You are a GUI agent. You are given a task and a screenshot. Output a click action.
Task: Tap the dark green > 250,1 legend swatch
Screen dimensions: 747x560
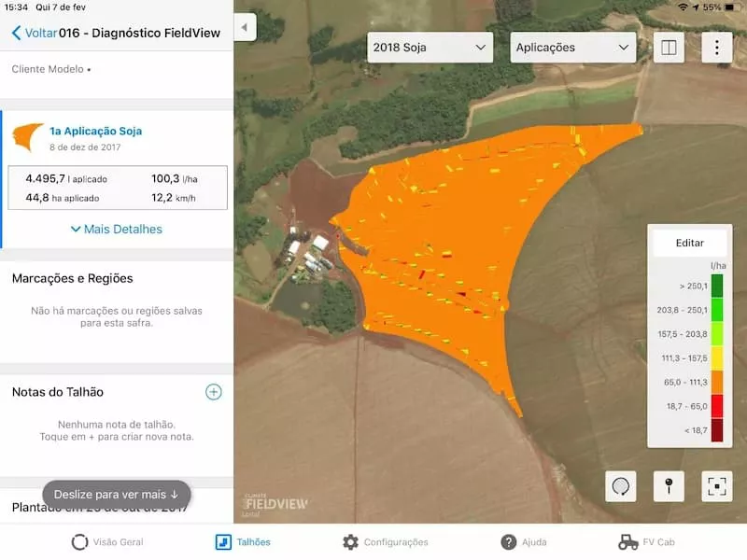(716, 286)
